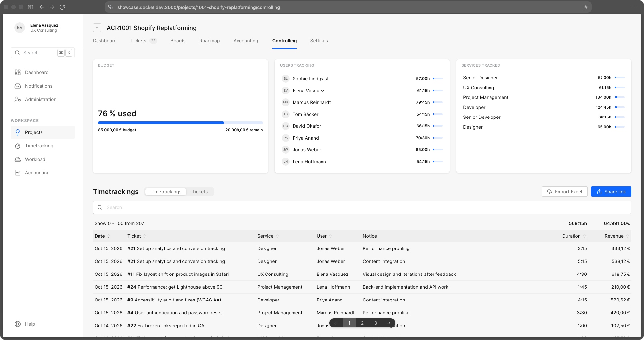Open the Dashboard item in the sidebar
644x340 pixels.
point(42,72)
